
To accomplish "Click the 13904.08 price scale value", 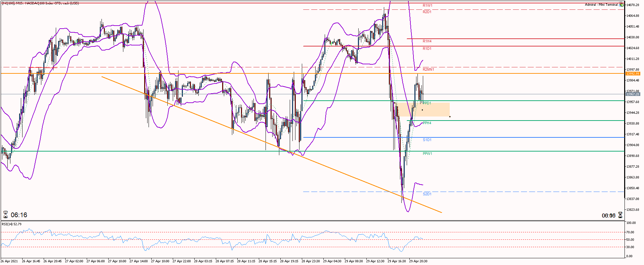I will coord(633,145).
